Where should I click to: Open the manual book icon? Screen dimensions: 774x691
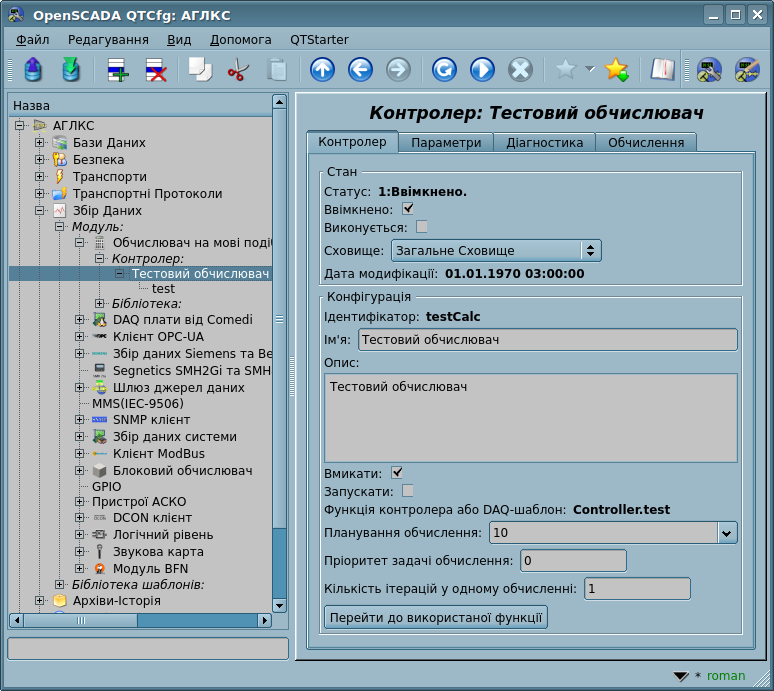(662, 70)
